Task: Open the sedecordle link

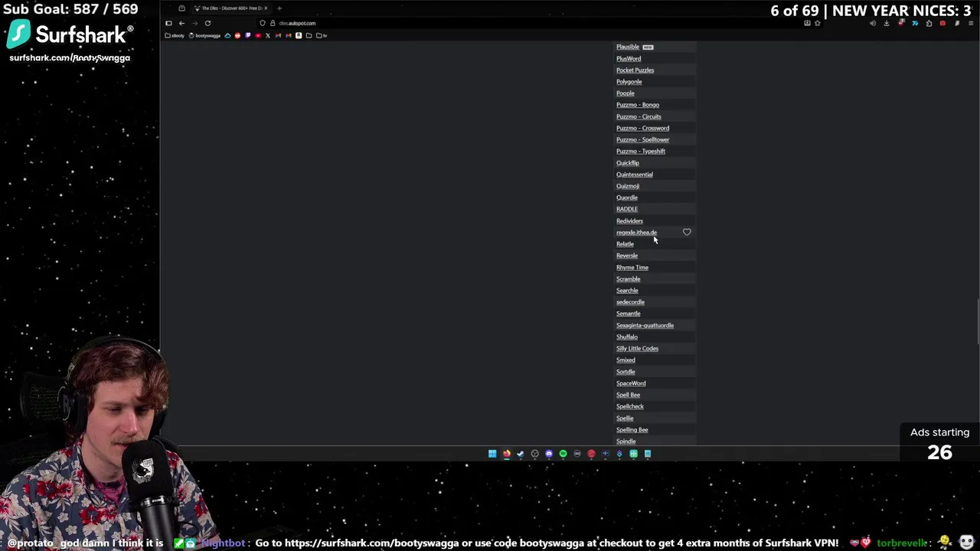Action: click(x=630, y=302)
